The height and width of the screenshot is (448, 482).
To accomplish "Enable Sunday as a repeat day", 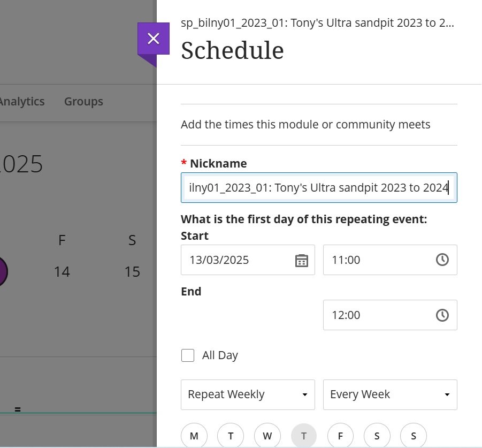I will (413, 436).
